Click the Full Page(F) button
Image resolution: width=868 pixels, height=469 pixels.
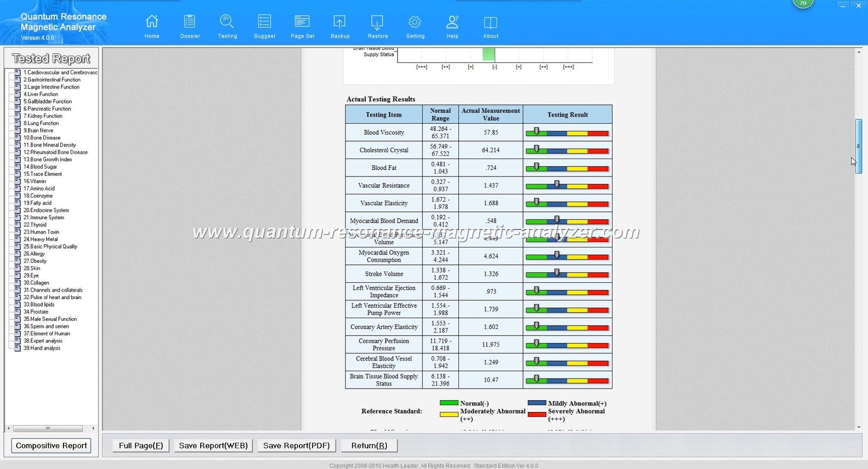coord(141,446)
